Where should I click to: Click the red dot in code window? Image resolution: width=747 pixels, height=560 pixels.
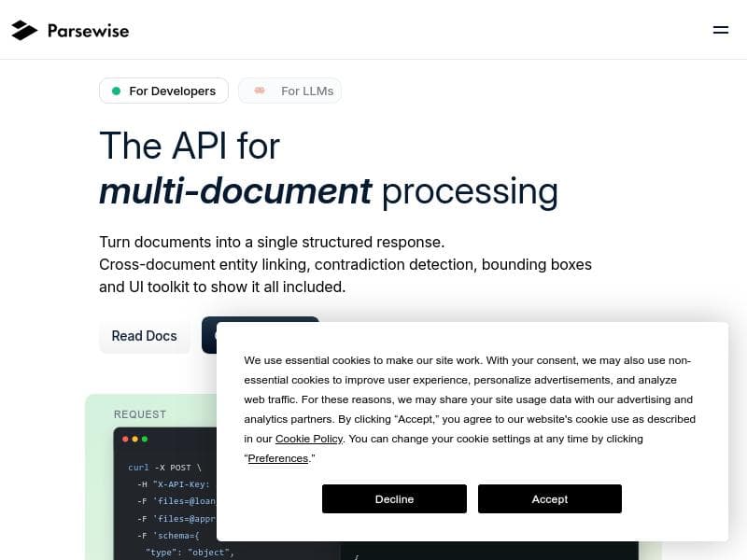[125, 439]
